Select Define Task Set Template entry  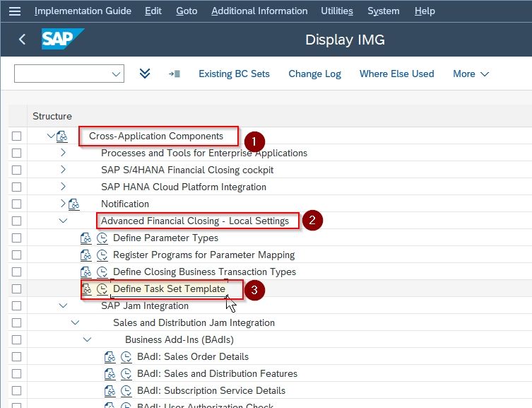click(169, 289)
